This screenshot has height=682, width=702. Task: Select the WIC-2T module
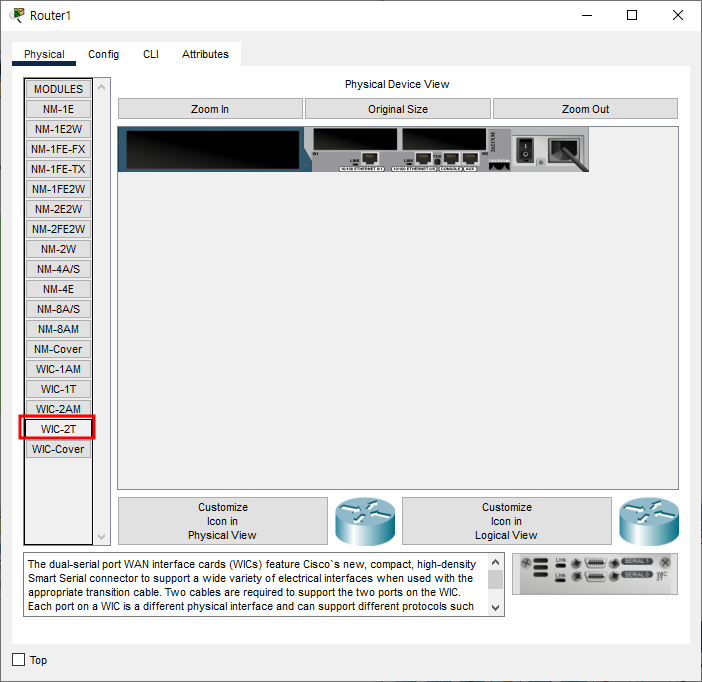point(58,429)
